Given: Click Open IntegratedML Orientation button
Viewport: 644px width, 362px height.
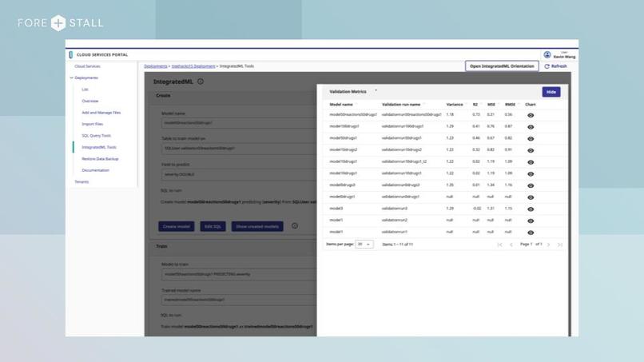Looking at the screenshot, I should [x=502, y=66].
